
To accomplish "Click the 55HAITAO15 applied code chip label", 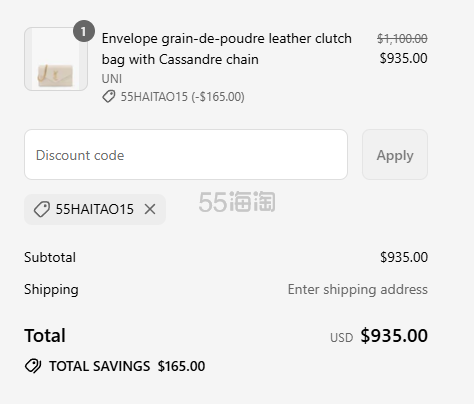I will pos(95,209).
